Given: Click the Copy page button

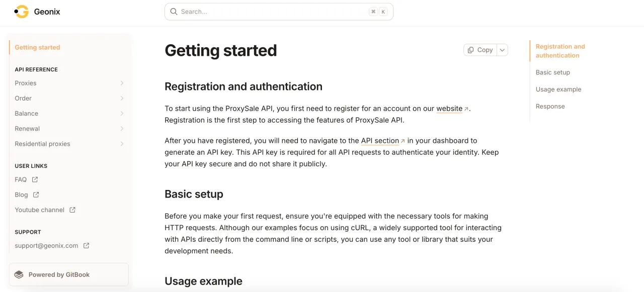Looking at the screenshot, I should [x=480, y=50].
